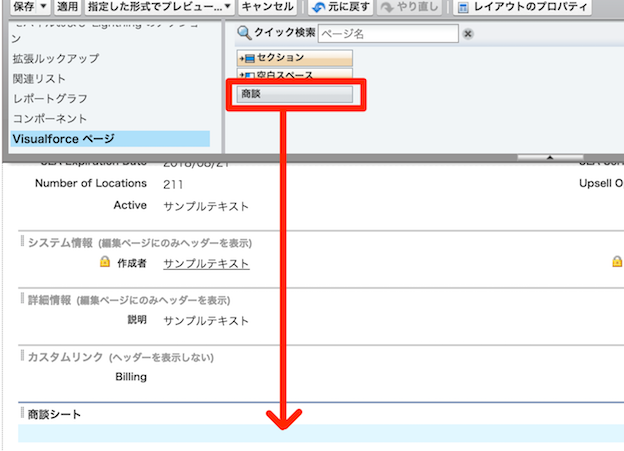
Task: Click the カスタムリンク section header
Action: [x=121, y=357]
